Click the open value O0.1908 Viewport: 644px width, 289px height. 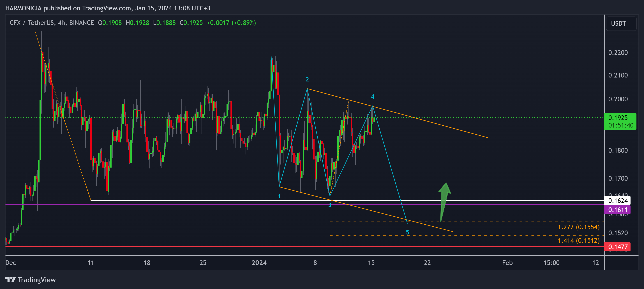click(x=110, y=23)
